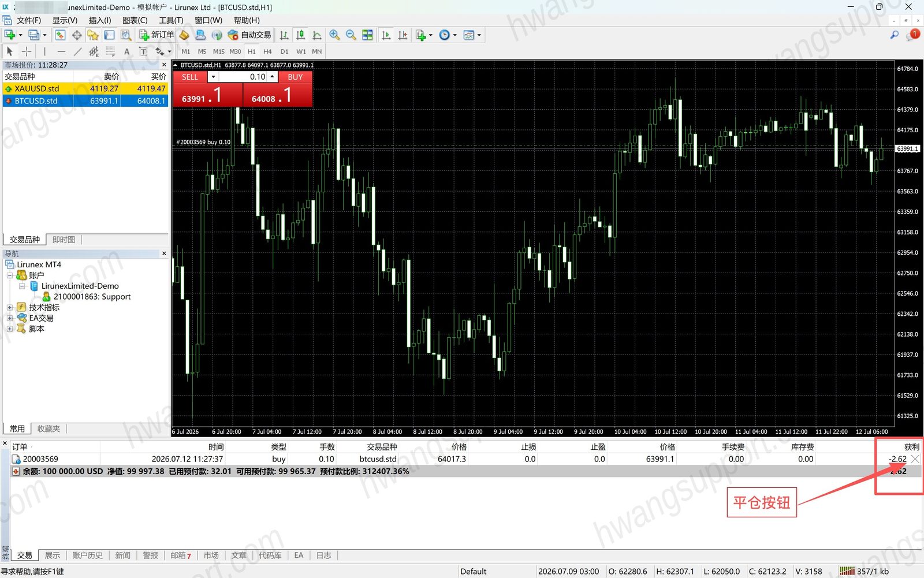Viewport: 924px width, 578px height.
Task: Expand the 技术指标 tree node
Action: pyautogui.click(x=10, y=308)
